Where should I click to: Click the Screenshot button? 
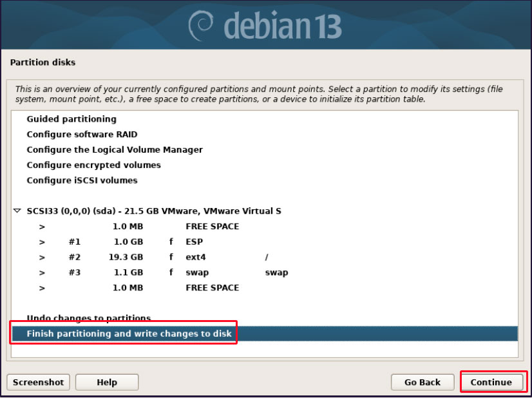[x=39, y=382]
